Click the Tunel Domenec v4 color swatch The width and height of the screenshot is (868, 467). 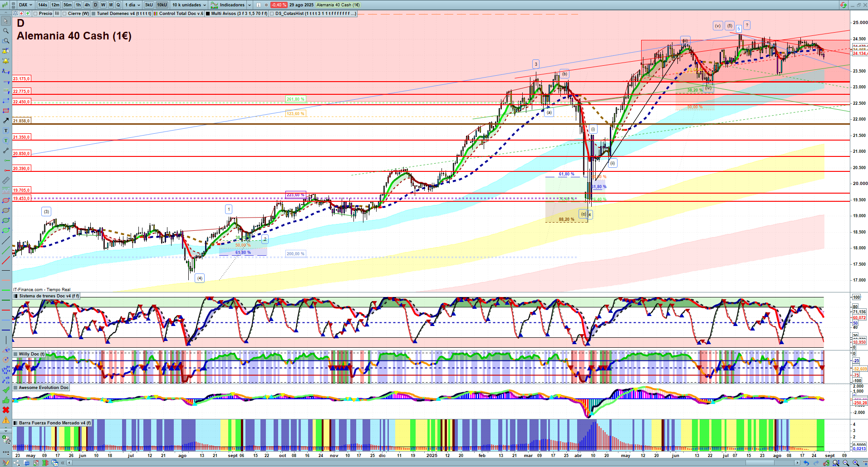tap(93, 14)
